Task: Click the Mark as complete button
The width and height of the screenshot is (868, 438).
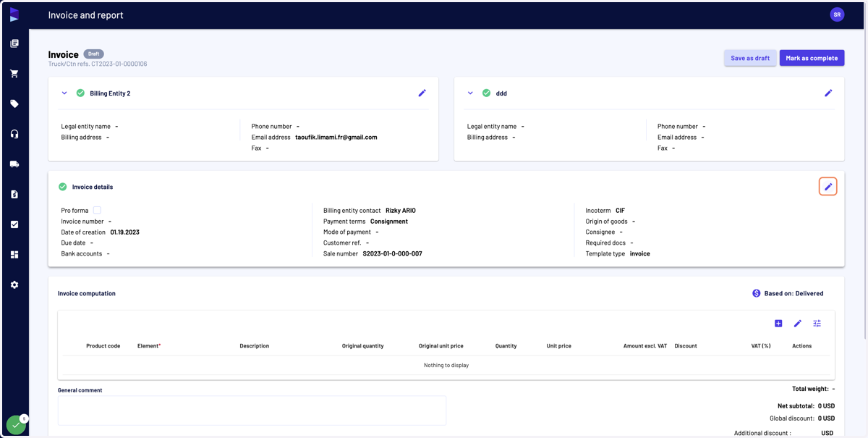Action: (x=812, y=58)
